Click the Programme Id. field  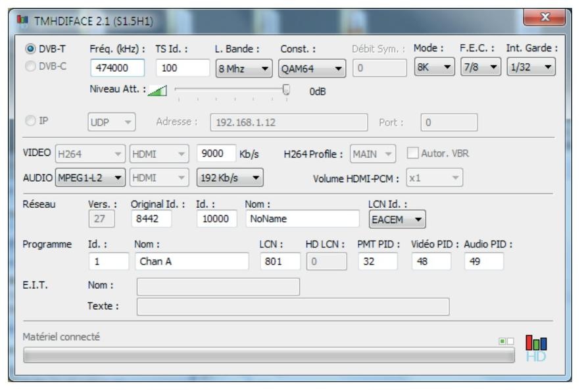tap(109, 261)
